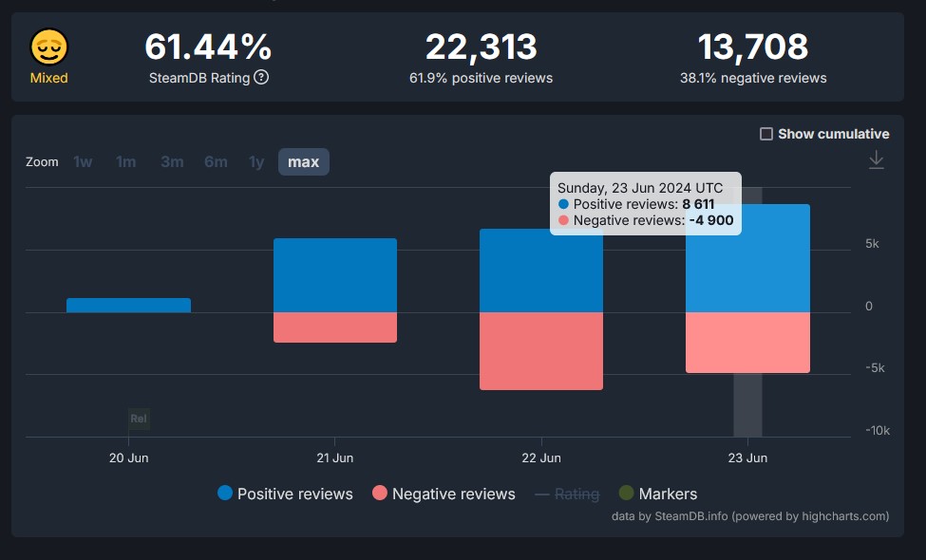Click the 21 Jun negative reviews bar
This screenshot has width=926, height=560.
coord(334,327)
